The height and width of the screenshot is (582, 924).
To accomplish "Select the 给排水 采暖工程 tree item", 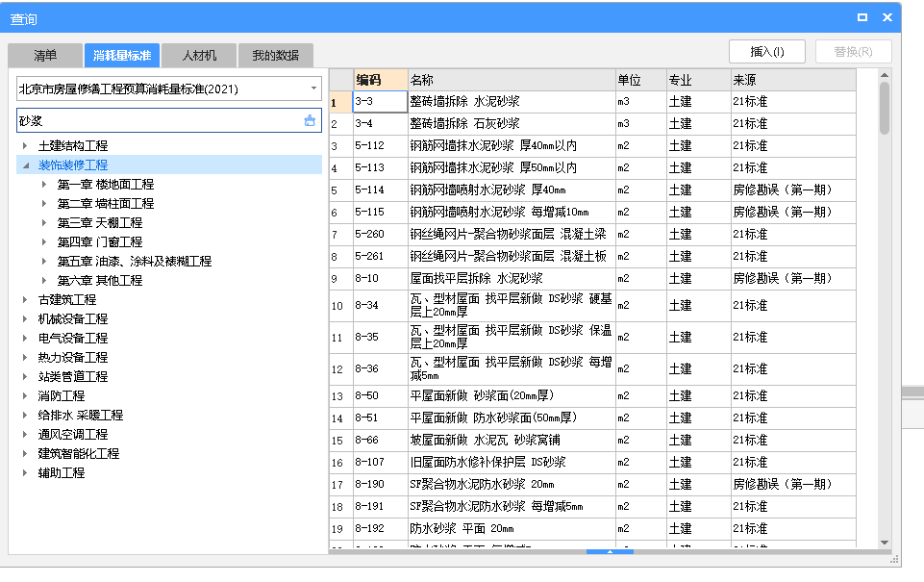I will (80, 416).
